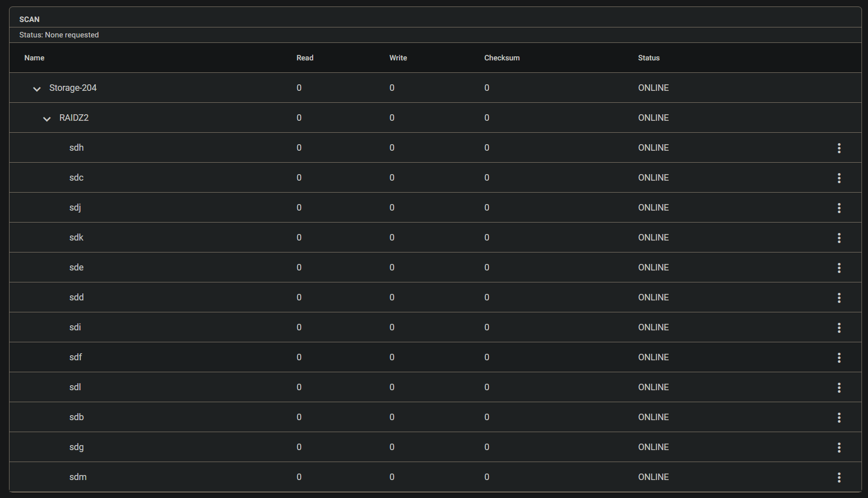Show the actions menu for sdb
This screenshot has width=868, height=498.
click(839, 417)
